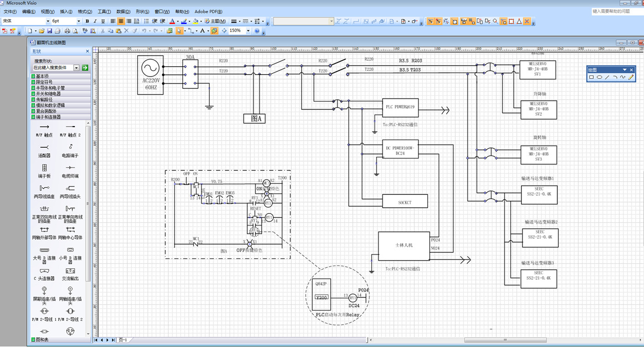Viewport: 644px width, 347px height.
Task: Select the Rectangle tool in the drawing toolbar
Action: pos(592,77)
